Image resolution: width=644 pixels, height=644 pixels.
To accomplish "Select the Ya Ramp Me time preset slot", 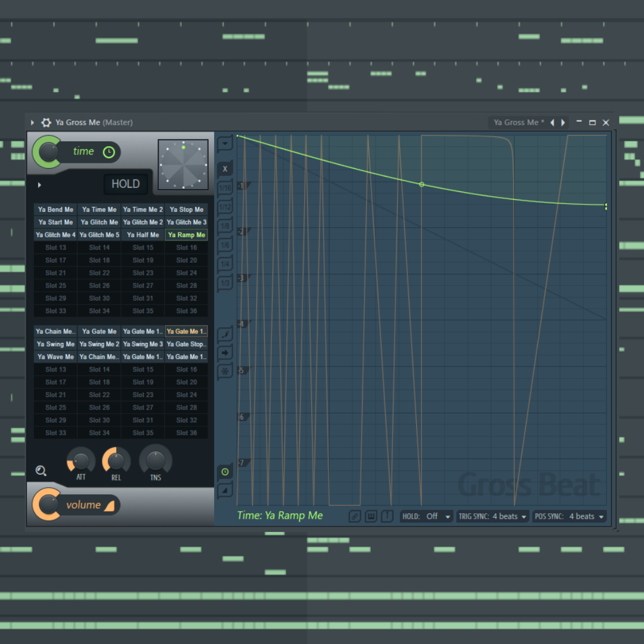I will (x=185, y=234).
